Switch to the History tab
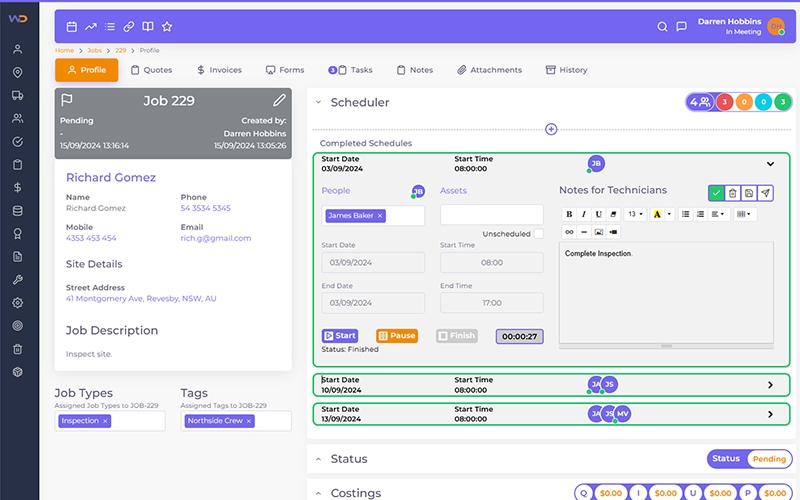Screen dimensions: 800x500 567,70
